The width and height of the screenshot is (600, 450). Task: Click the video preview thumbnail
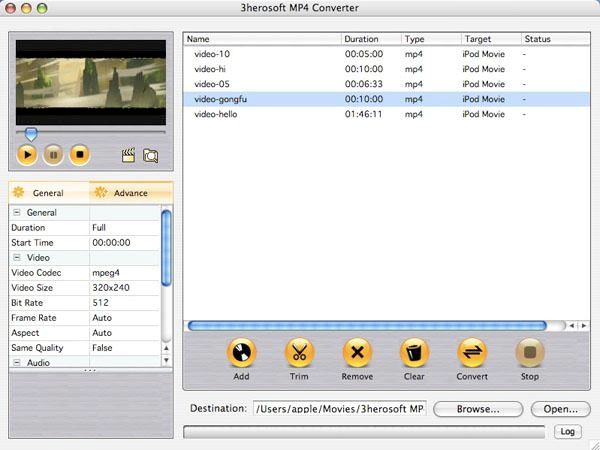91,82
